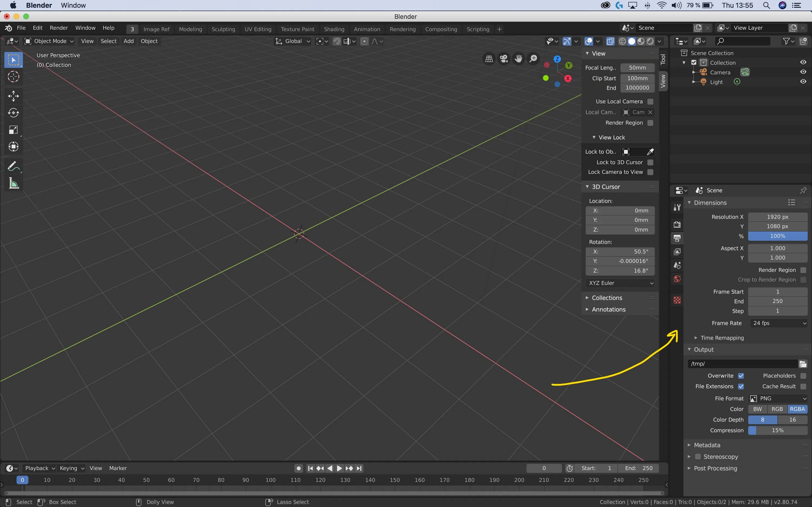Set color depth to 16

792,420
